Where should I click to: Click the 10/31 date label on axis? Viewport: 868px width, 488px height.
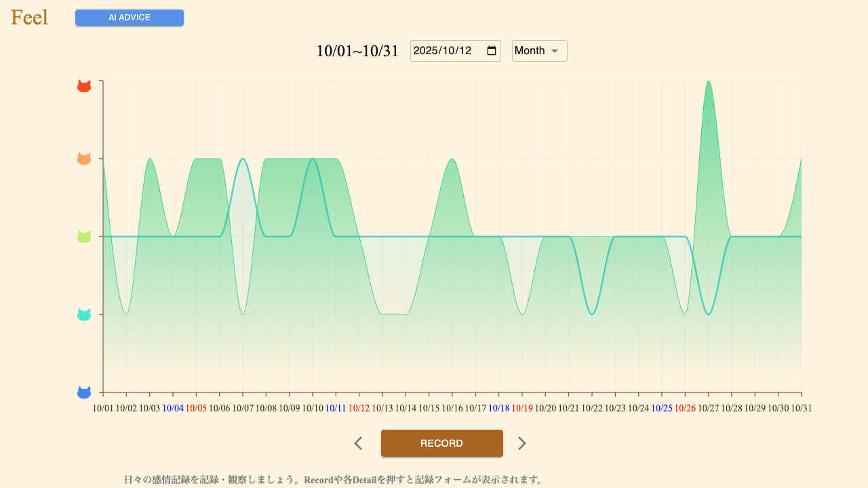pyautogui.click(x=801, y=408)
